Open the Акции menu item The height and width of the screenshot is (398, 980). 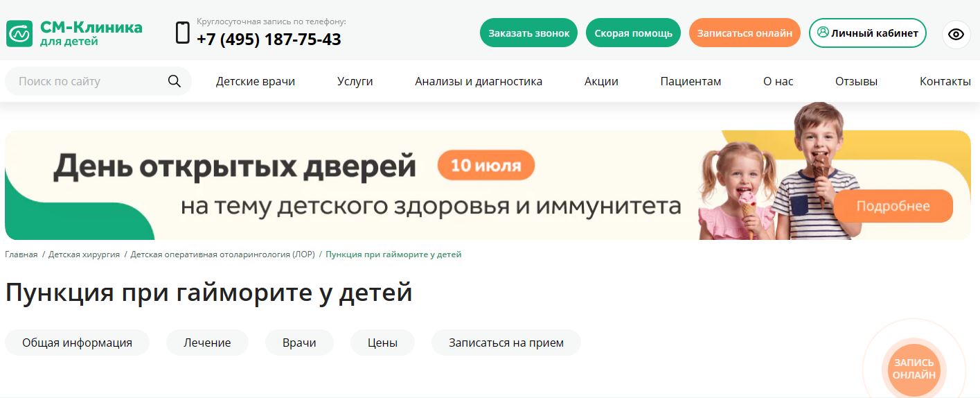pos(601,81)
